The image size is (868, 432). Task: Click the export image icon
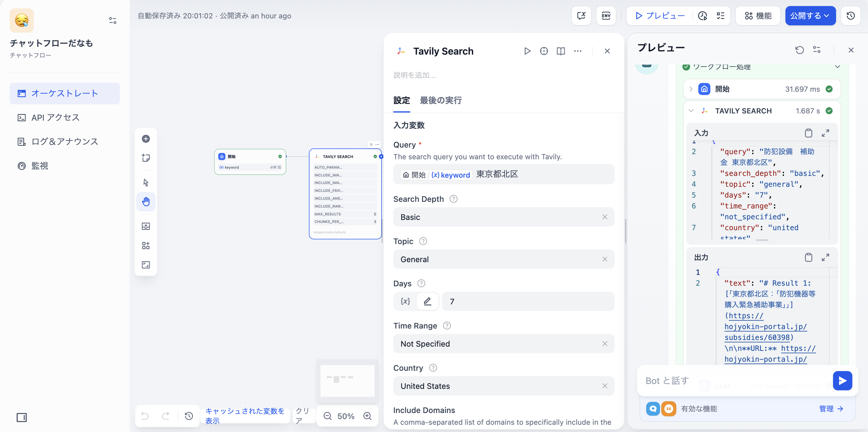tap(146, 226)
